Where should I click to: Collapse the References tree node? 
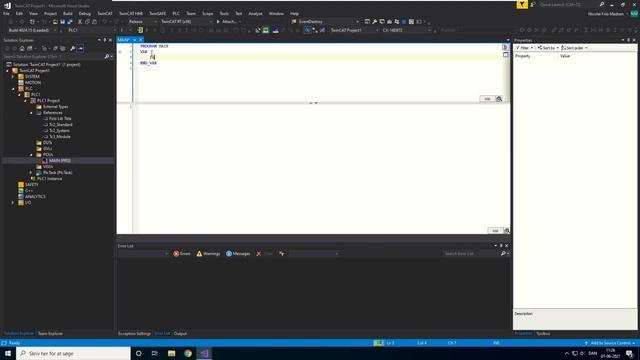(x=31, y=113)
